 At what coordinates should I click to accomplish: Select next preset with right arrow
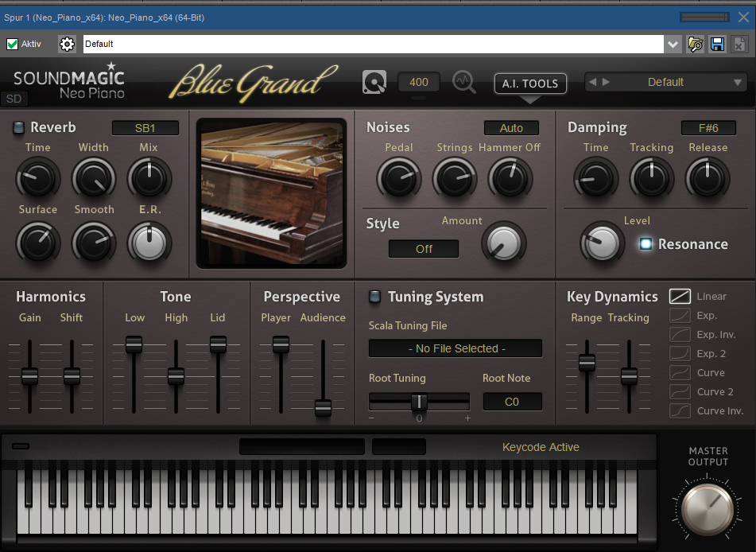(606, 82)
